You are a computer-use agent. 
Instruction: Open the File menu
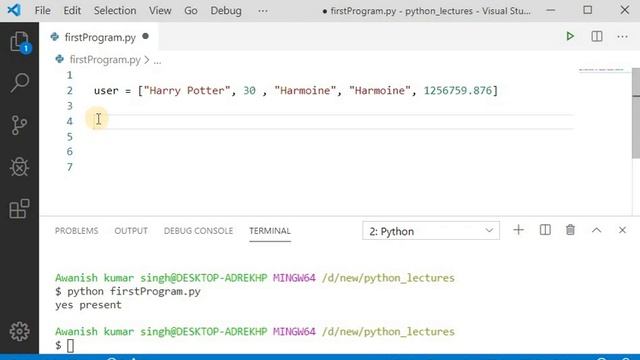(42, 11)
